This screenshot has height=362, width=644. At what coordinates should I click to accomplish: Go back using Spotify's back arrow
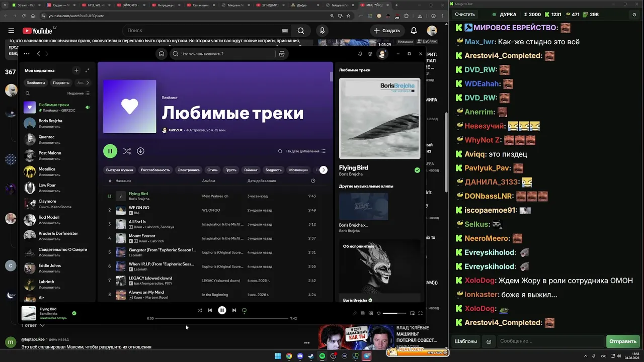pyautogui.click(x=38, y=54)
